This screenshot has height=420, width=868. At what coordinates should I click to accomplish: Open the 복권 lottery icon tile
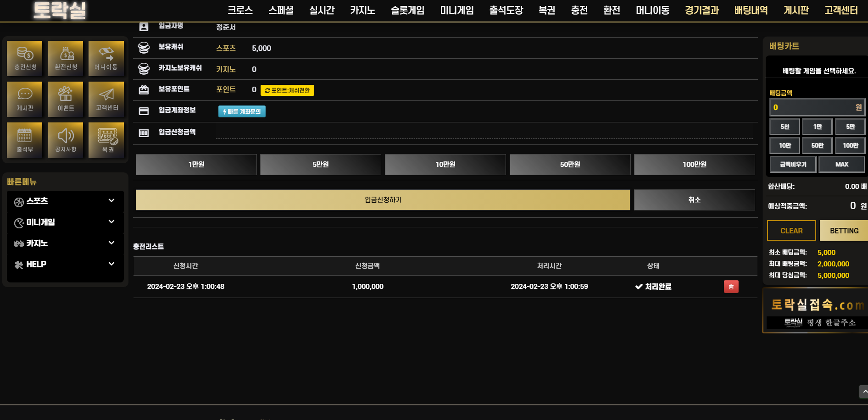pyautogui.click(x=106, y=140)
